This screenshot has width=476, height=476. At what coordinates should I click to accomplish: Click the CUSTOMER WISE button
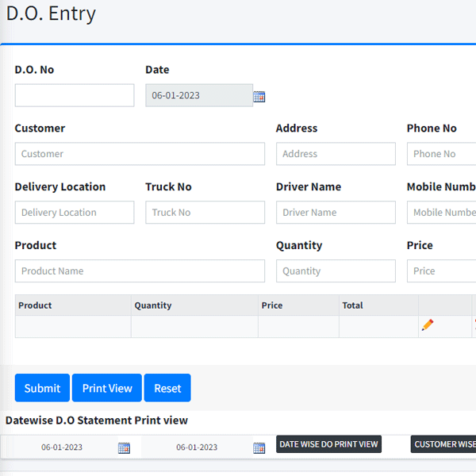tap(443, 444)
